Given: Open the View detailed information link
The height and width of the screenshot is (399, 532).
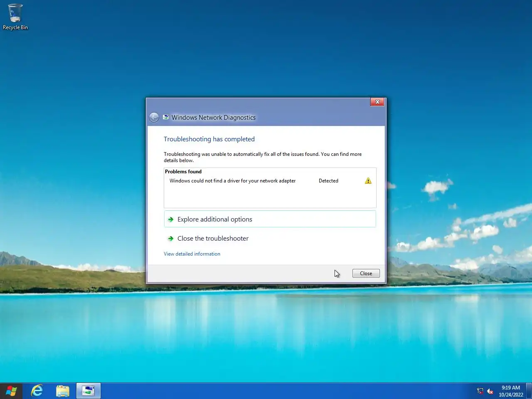Looking at the screenshot, I should point(192,254).
